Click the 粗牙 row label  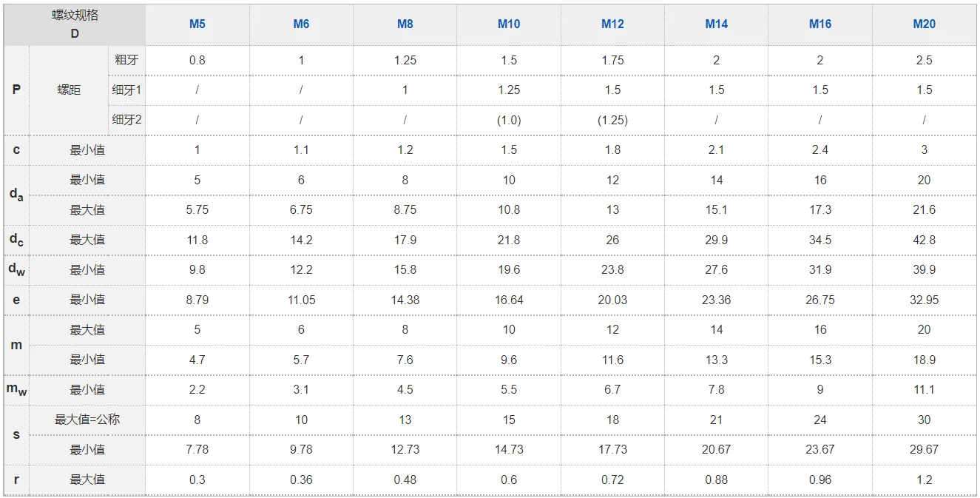tap(126, 60)
